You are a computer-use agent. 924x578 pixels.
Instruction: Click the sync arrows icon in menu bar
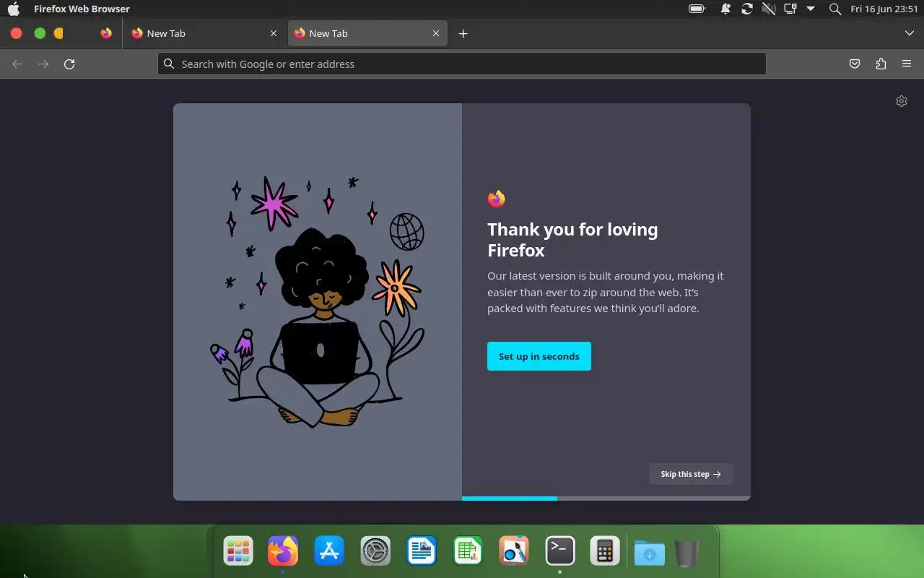pyautogui.click(x=747, y=9)
